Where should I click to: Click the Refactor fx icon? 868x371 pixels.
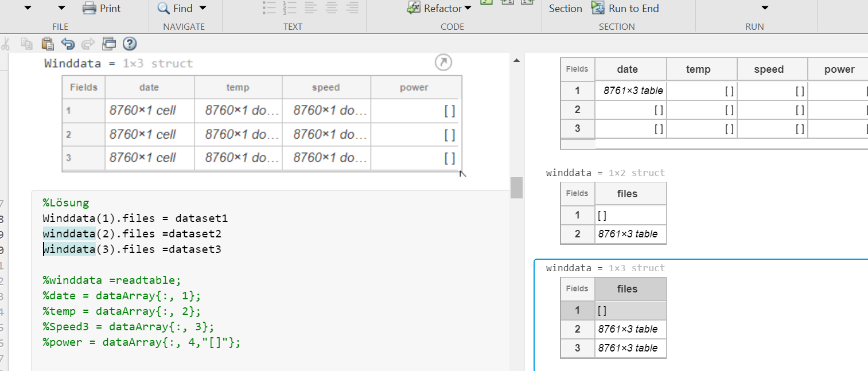[x=413, y=8]
